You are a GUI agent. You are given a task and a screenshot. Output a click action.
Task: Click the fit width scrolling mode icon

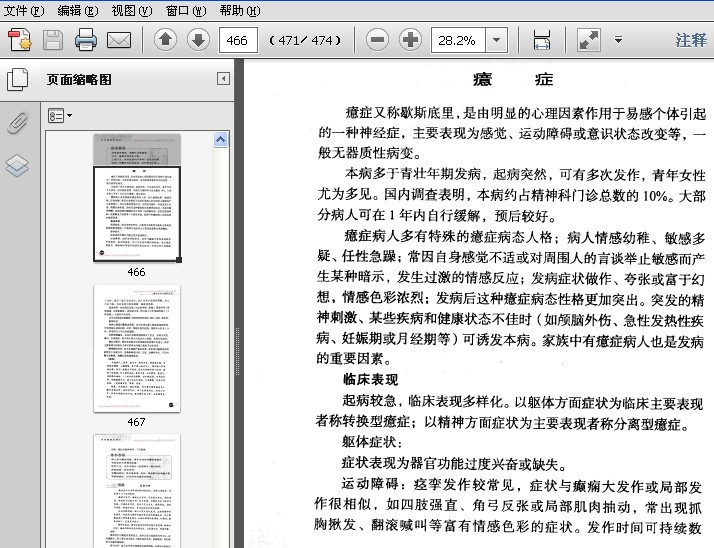(x=542, y=40)
